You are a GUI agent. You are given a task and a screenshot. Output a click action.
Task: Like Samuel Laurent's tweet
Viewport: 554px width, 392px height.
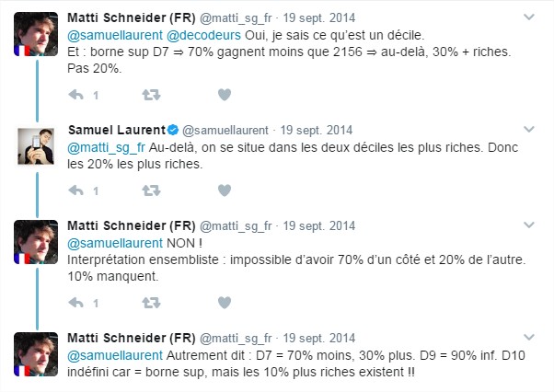pyautogui.click(x=225, y=190)
